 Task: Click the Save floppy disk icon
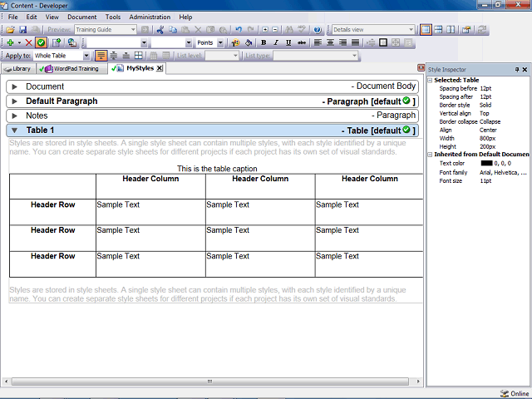click(22, 30)
